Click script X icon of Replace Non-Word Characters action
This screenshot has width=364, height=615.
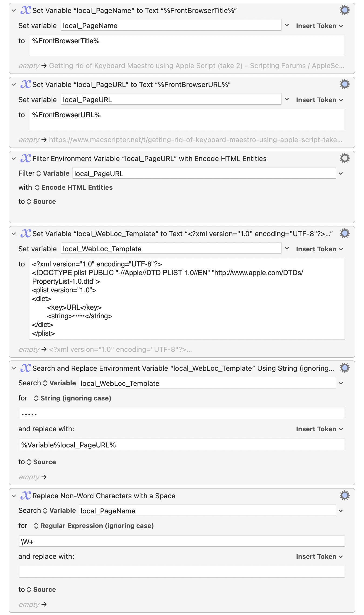click(x=26, y=496)
